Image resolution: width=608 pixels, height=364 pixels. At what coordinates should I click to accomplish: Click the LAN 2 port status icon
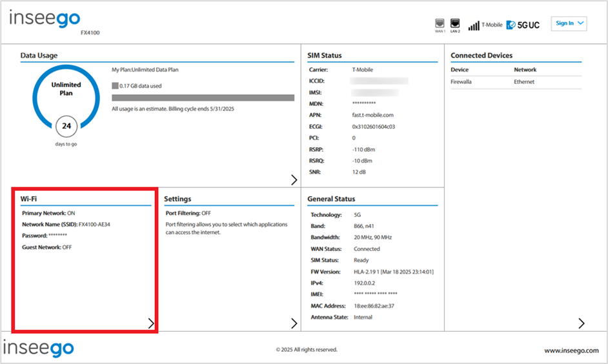tap(455, 24)
